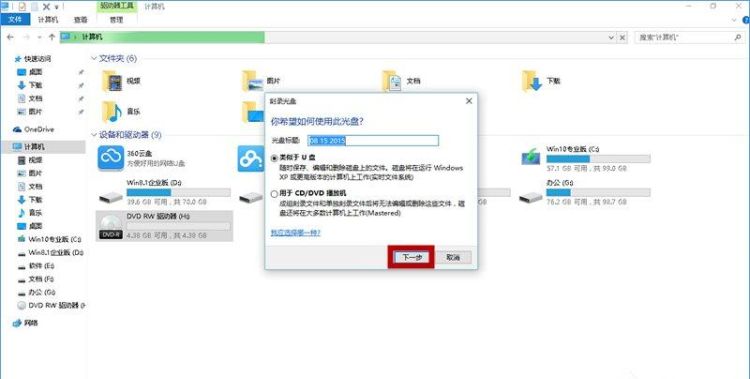Close the 刻录光盘 dialog
750x379 pixels.
click(x=469, y=100)
